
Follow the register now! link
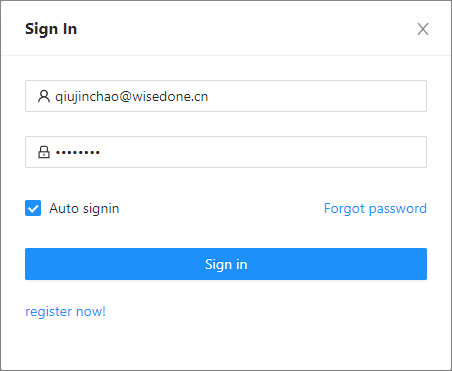65,312
